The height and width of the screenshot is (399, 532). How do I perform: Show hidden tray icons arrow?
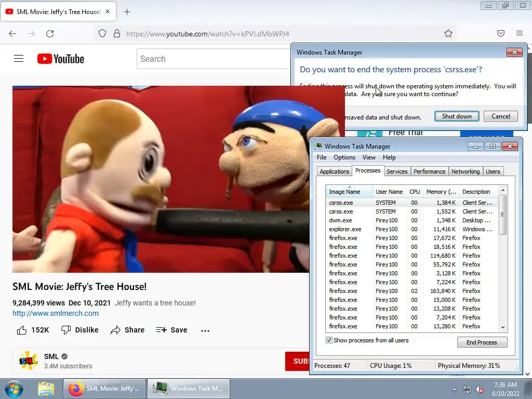coord(454,390)
